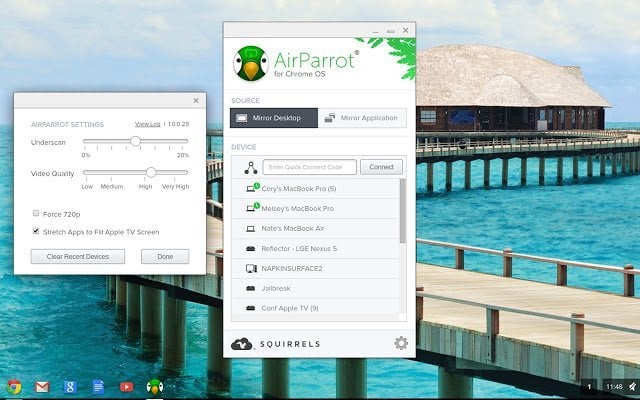Click the Clear Recent Devices button
The width and height of the screenshot is (640, 400).
(78, 256)
